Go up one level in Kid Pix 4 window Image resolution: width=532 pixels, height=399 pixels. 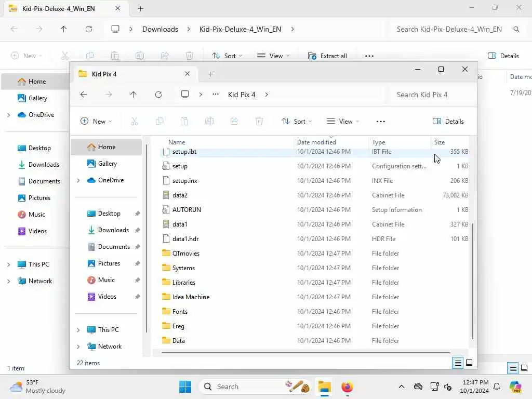(134, 95)
